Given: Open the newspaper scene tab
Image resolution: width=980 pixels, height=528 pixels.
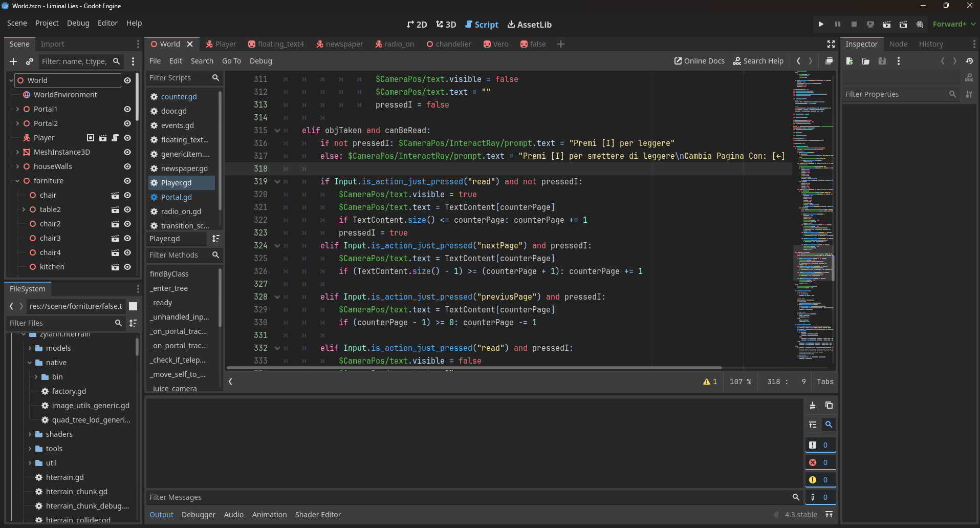Looking at the screenshot, I should point(340,44).
